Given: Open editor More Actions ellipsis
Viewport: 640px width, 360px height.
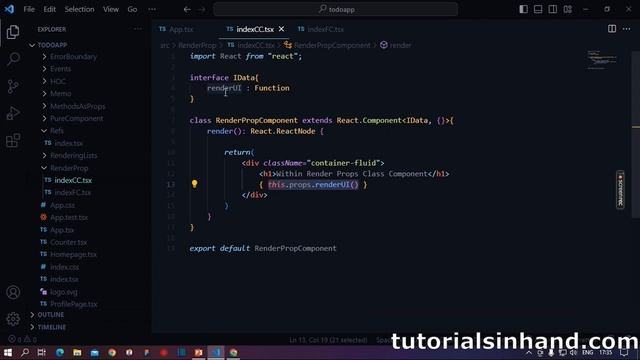Looking at the screenshot, I should pos(627,29).
